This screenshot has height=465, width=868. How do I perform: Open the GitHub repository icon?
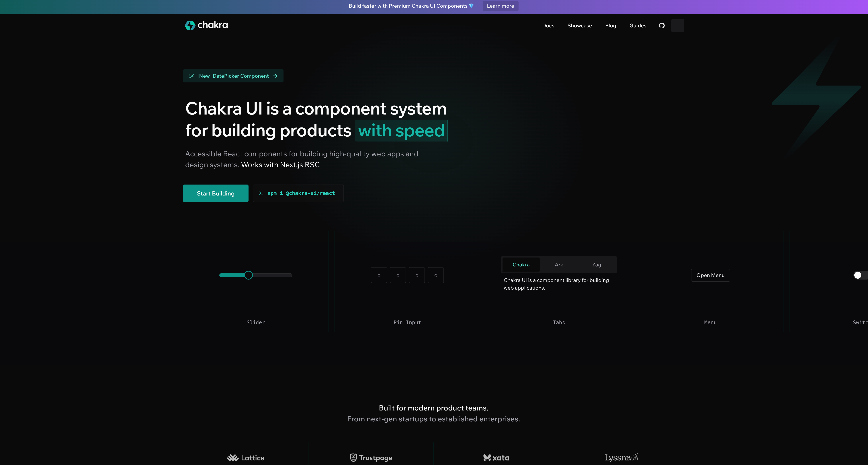[x=661, y=26]
